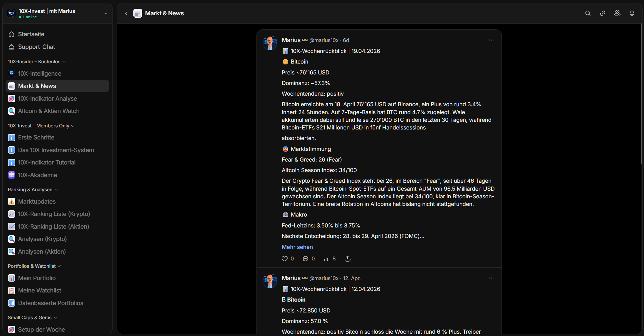Open comments on the first post

point(306,259)
